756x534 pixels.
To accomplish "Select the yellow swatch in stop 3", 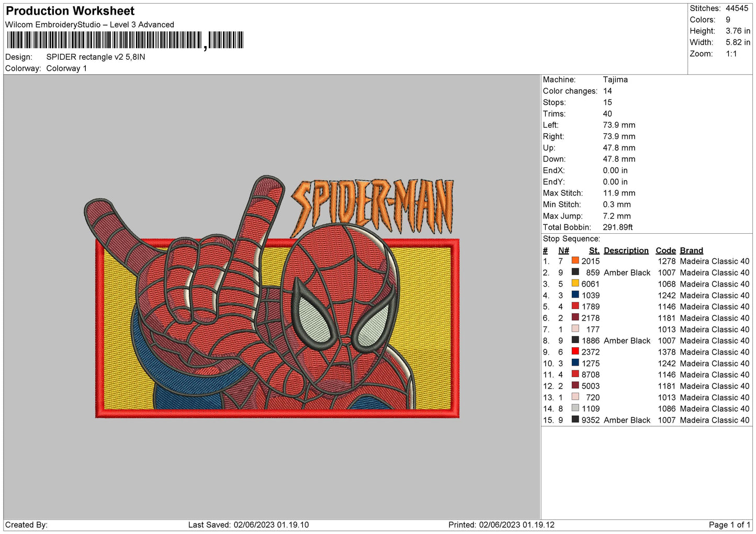I will pos(575,283).
